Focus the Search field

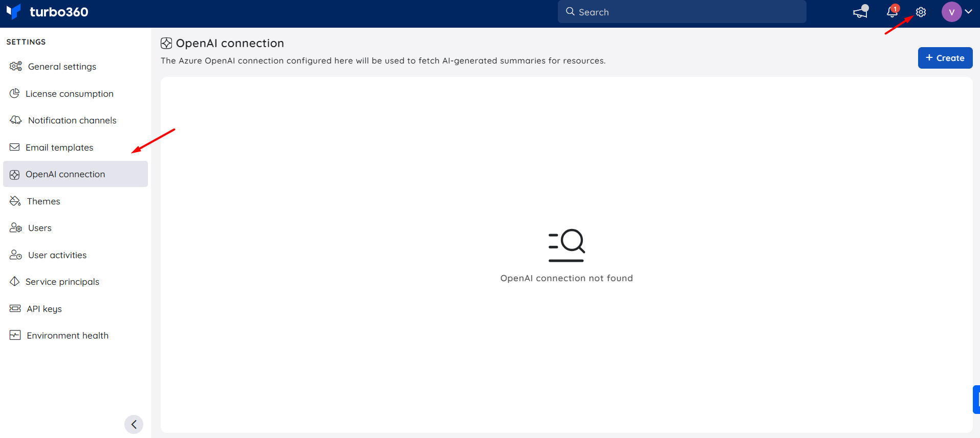click(682, 12)
